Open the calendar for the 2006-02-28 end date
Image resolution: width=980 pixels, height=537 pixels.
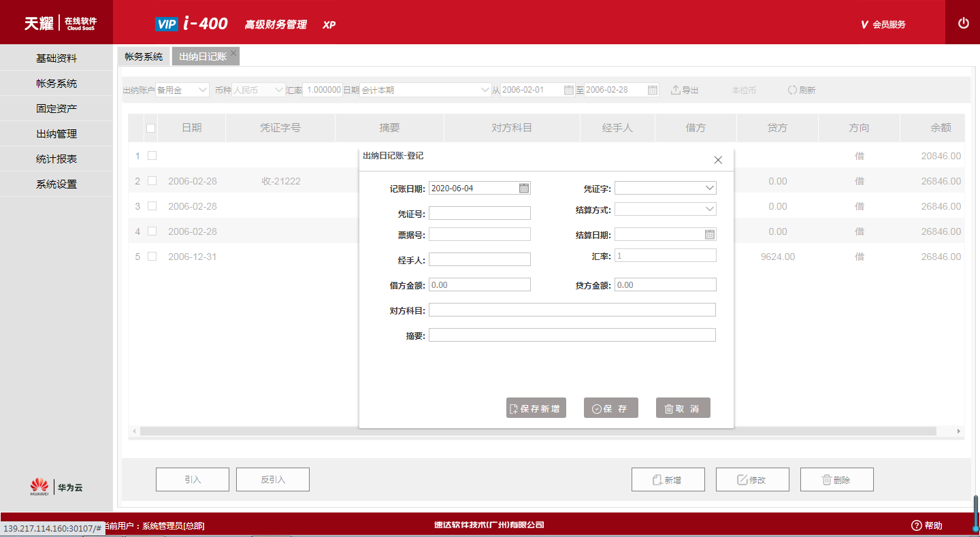pos(653,90)
